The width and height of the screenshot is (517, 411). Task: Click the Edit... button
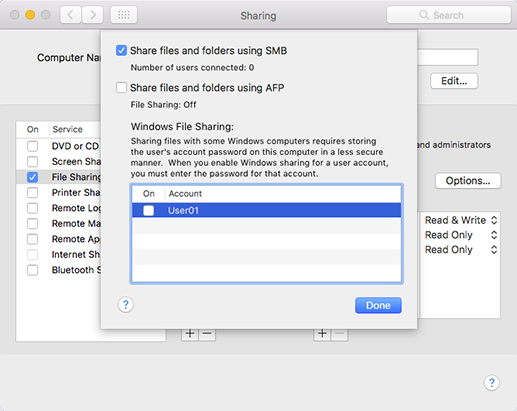tap(454, 81)
